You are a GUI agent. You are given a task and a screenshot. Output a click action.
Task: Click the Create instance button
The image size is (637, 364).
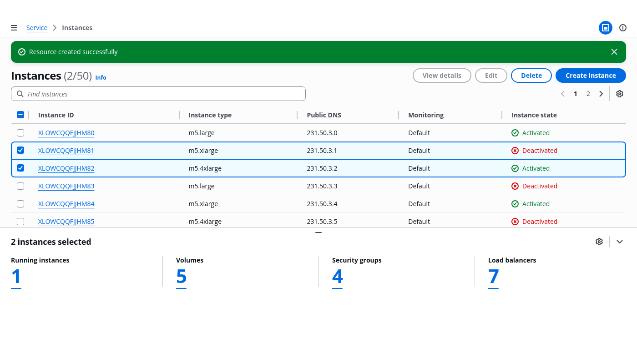[x=590, y=76]
